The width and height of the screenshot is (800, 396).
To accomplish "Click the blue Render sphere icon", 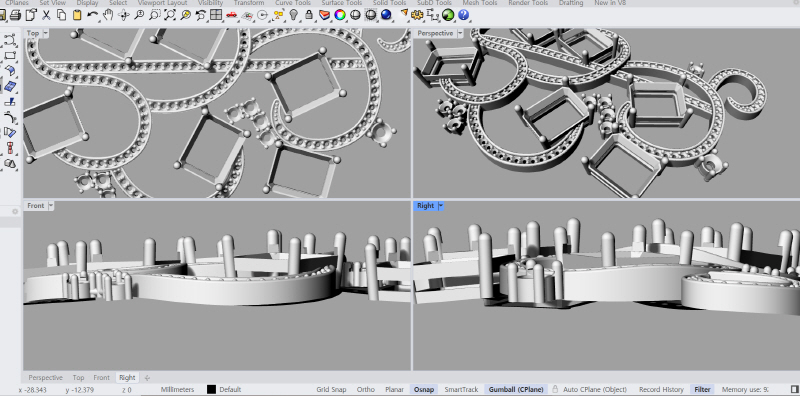I will [x=386, y=15].
